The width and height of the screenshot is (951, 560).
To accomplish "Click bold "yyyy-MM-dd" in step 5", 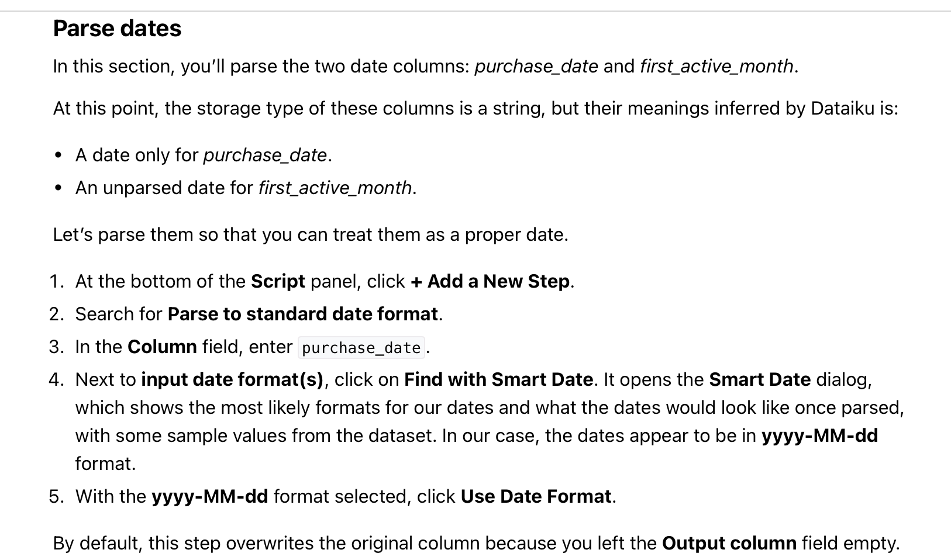I will 209,496.
